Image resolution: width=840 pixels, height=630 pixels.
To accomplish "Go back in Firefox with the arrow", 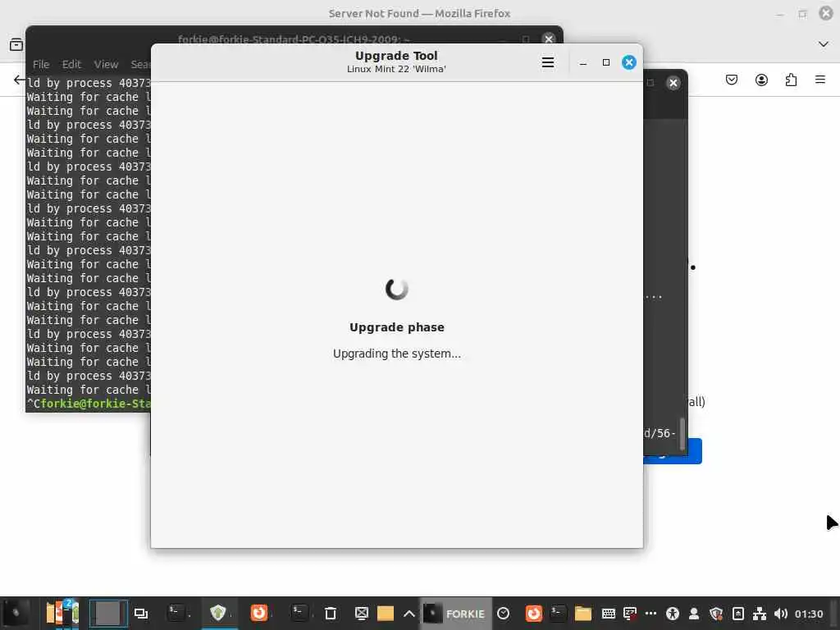I will 20,80.
